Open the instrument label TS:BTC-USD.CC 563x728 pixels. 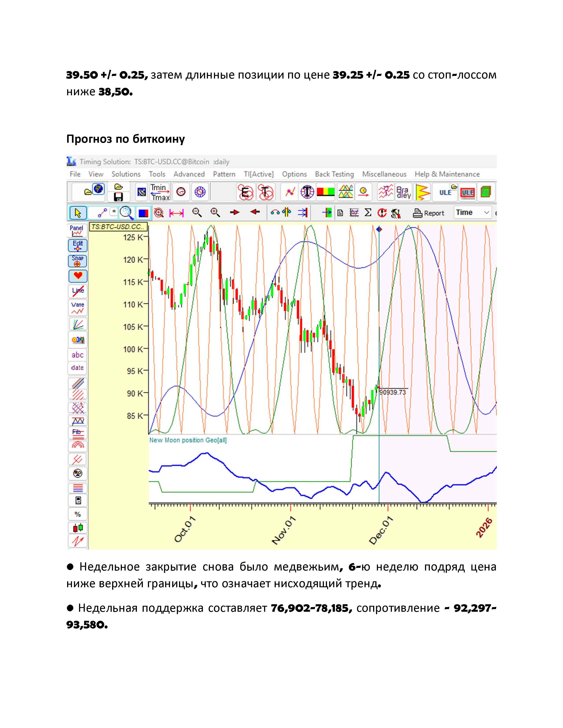118,227
